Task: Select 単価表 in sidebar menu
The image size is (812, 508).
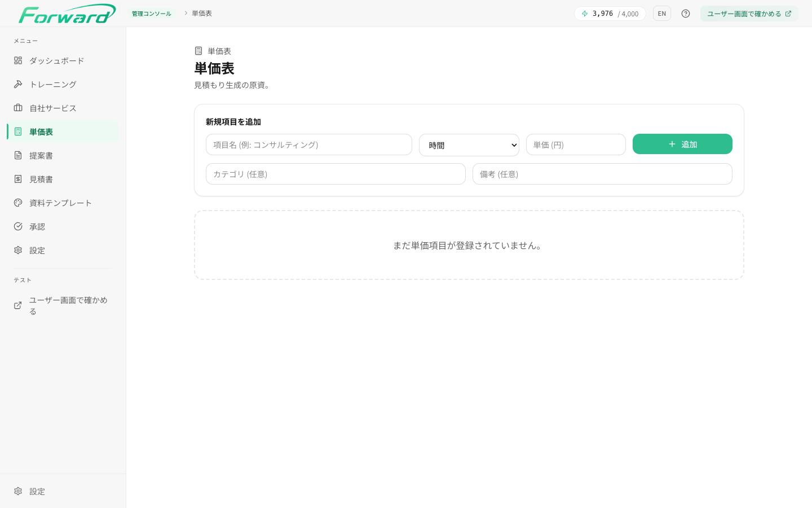Action: pos(63,132)
